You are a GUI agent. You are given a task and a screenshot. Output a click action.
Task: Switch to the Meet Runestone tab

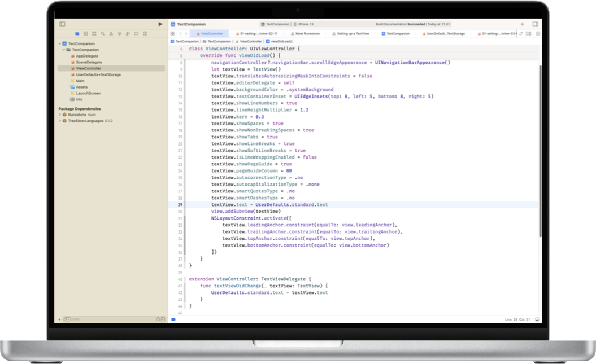pos(305,33)
